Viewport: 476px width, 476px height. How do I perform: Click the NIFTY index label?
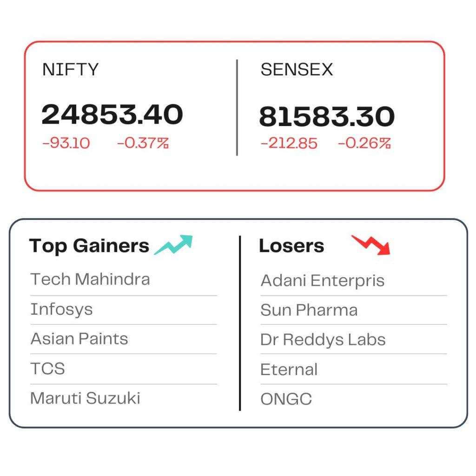click(71, 70)
